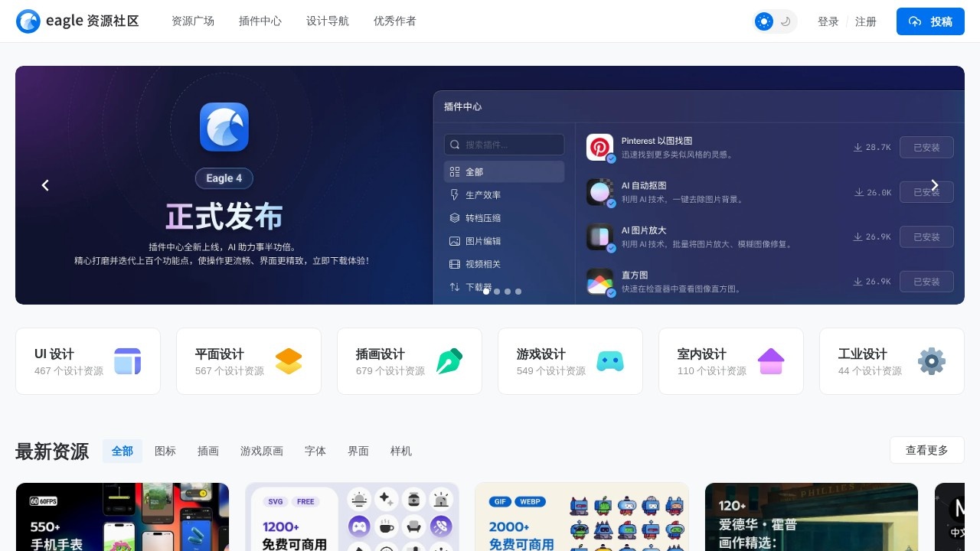This screenshot has width=980, height=551.
Task: Open 1200+ 免费可商用 SVG resource thumbnail
Action: (x=352, y=517)
